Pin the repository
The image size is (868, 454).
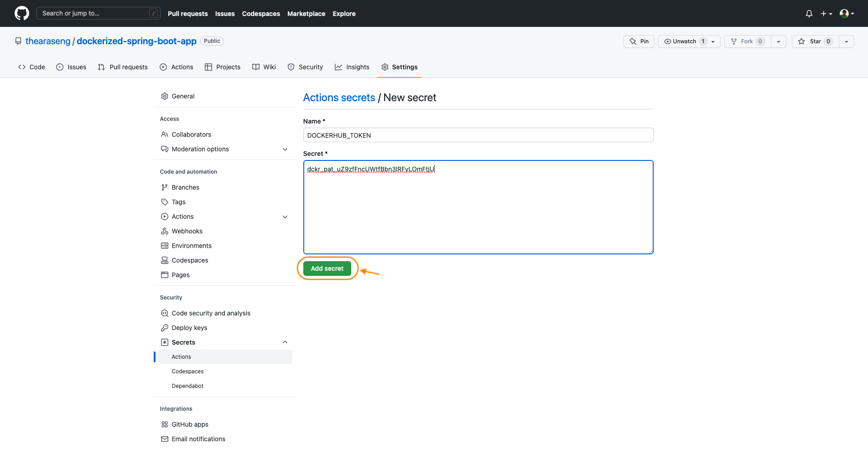[639, 41]
